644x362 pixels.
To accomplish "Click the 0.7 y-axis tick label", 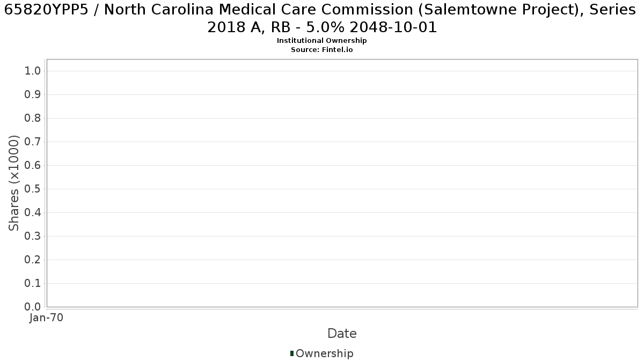I will click(x=33, y=142).
